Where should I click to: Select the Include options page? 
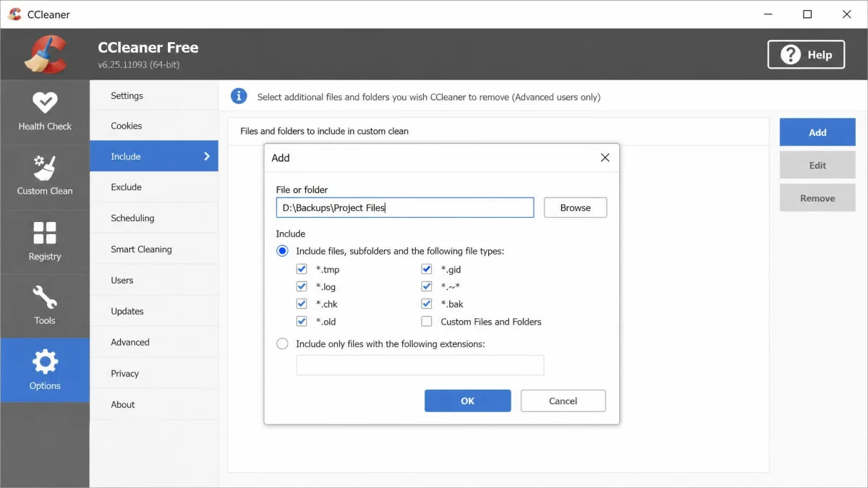[x=154, y=156]
